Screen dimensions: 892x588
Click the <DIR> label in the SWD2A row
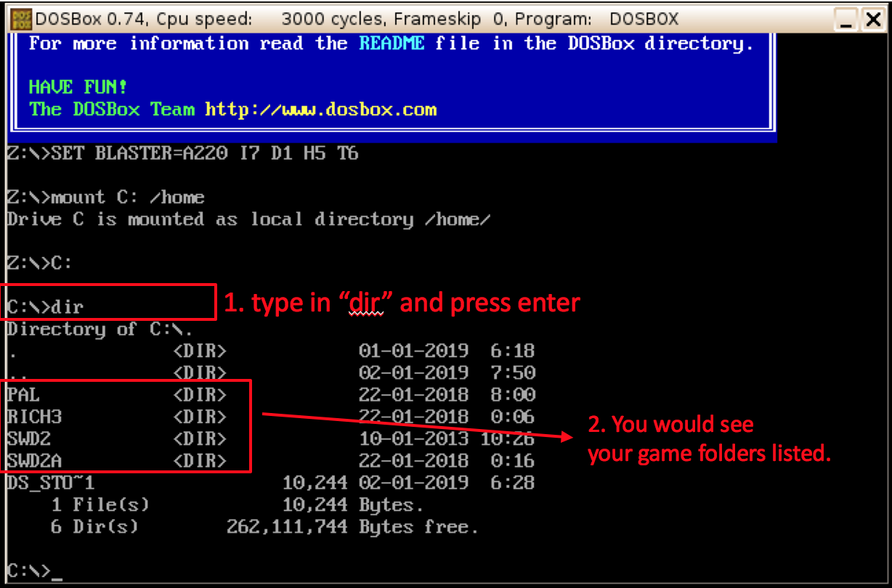[200, 460]
